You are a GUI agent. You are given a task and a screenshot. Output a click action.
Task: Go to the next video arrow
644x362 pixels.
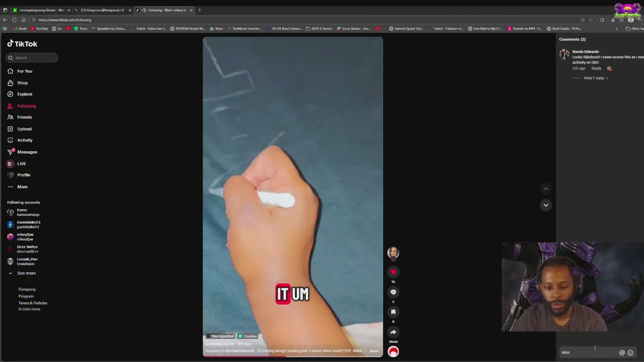tap(546, 205)
